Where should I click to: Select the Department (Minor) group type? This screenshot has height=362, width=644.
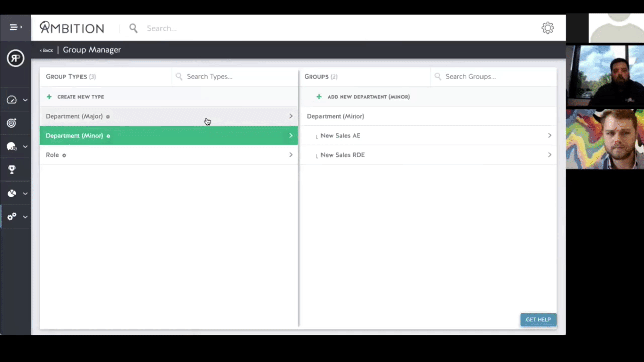[74, 136]
